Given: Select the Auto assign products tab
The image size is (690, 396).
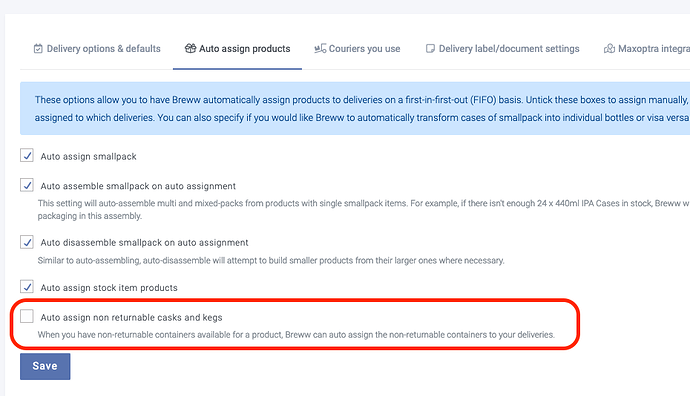Looking at the screenshot, I should [238, 49].
